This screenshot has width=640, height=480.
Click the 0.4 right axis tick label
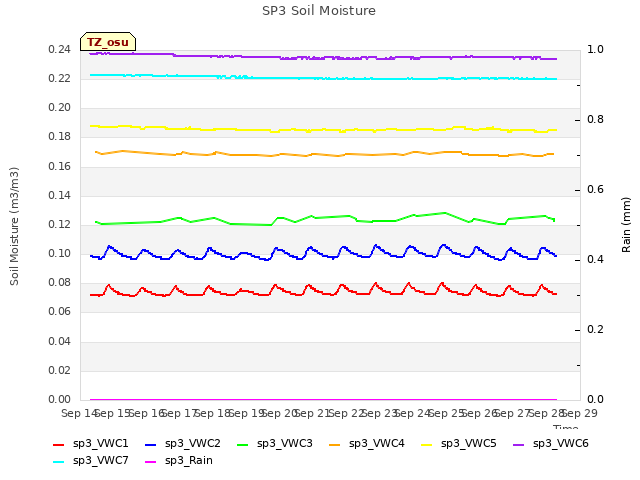pyautogui.click(x=596, y=260)
